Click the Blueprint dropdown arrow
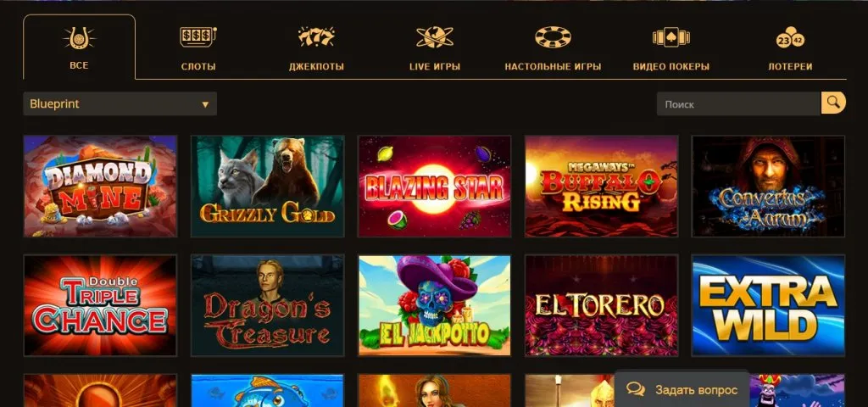The height and width of the screenshot is (407, 868). click(x=205, y=104)
